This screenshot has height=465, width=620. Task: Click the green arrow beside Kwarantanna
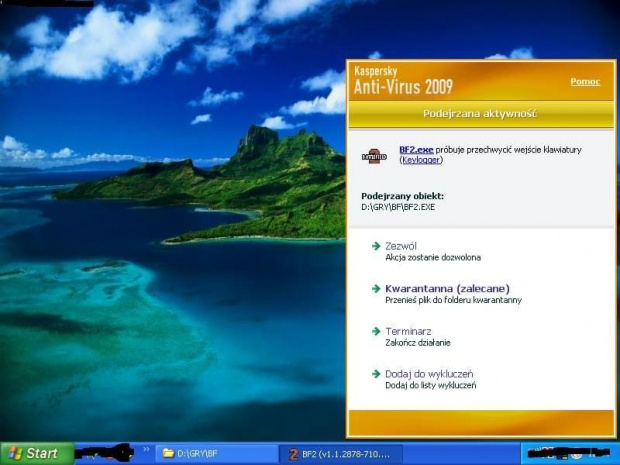[376, 288]
